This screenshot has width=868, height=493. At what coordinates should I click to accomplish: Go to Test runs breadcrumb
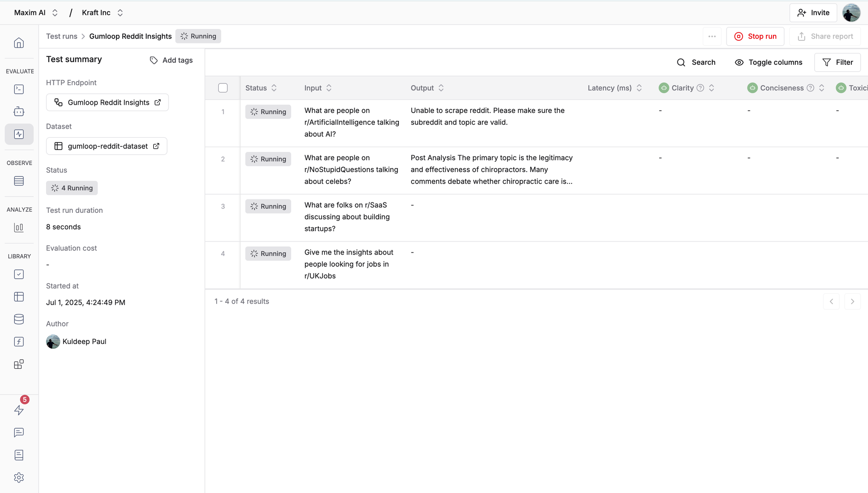[62, 36]
